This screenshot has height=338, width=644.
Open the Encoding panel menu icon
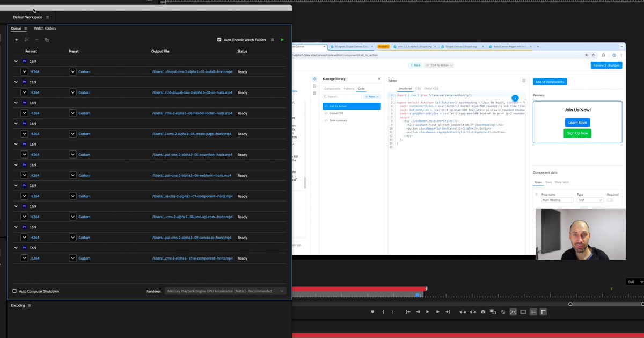coord(30,305)
